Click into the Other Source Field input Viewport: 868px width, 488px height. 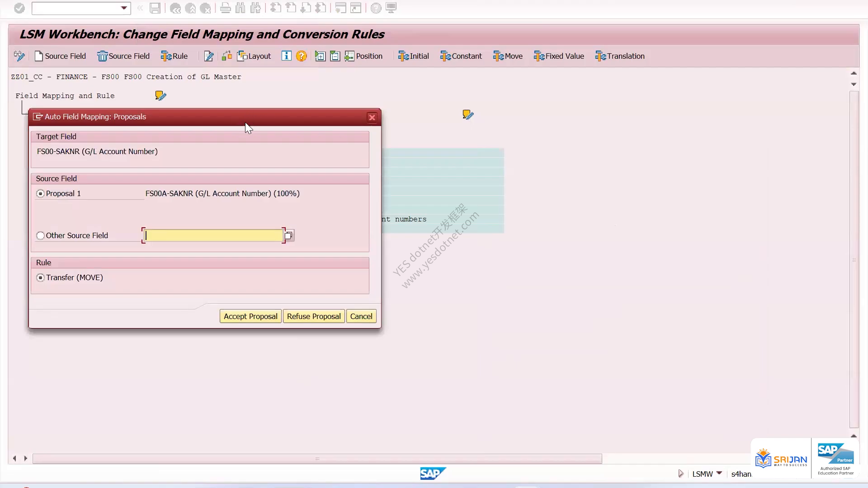point(213,235)
